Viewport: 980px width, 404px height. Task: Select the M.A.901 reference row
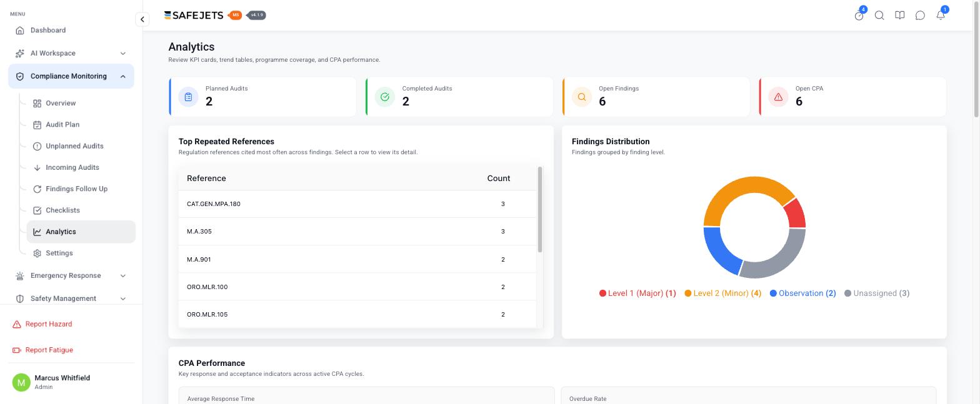[x=357, y=259]
